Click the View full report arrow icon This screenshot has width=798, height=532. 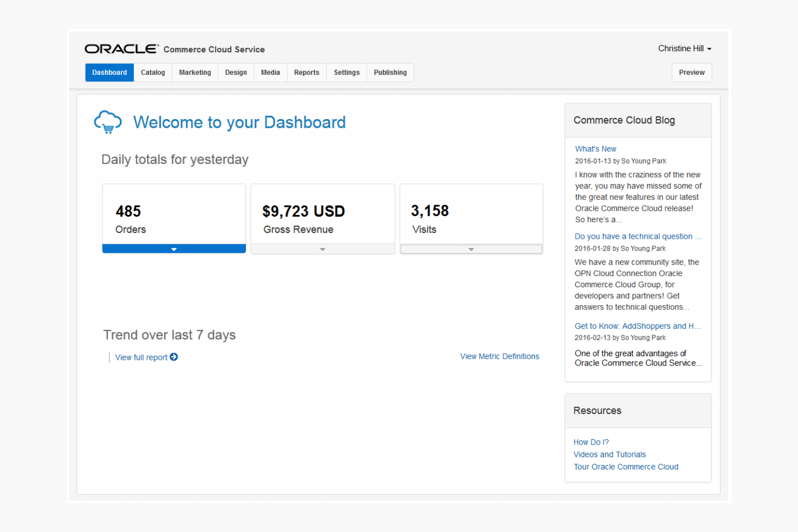pos(174,357)
